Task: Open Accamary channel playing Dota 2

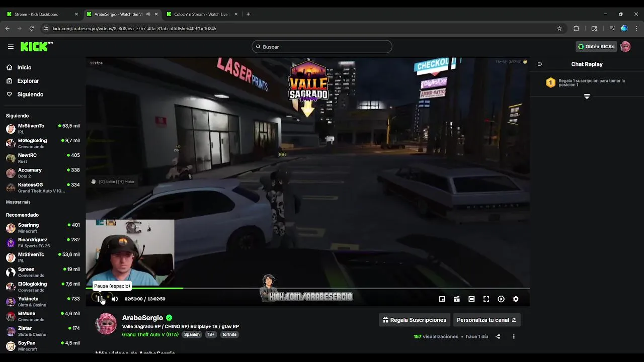Action: click(43, 173)
